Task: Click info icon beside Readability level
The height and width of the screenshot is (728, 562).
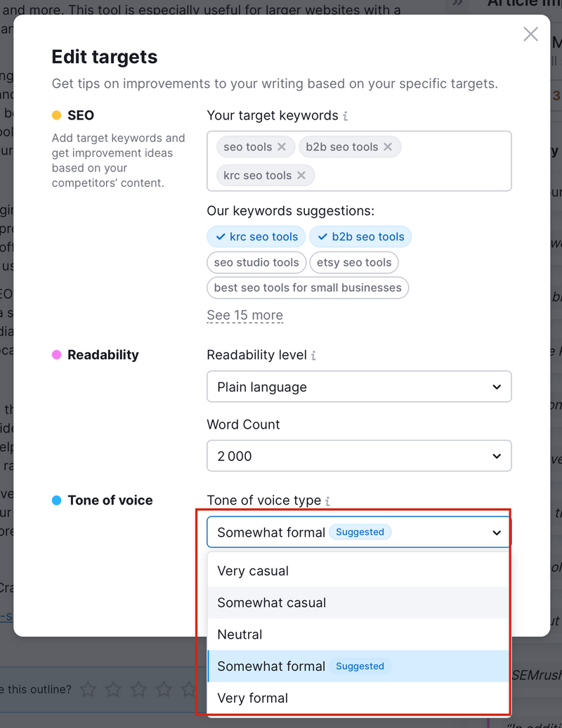Action: (x=314, y=355)
